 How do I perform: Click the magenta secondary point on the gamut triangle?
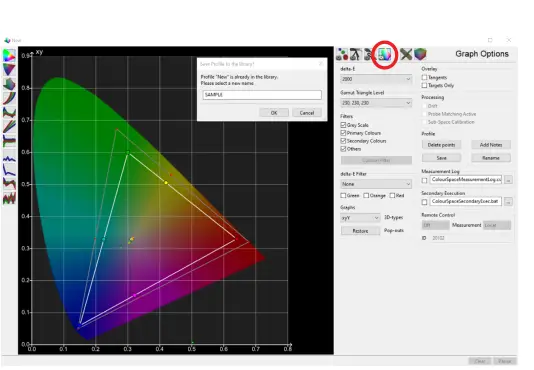point(135,295)
